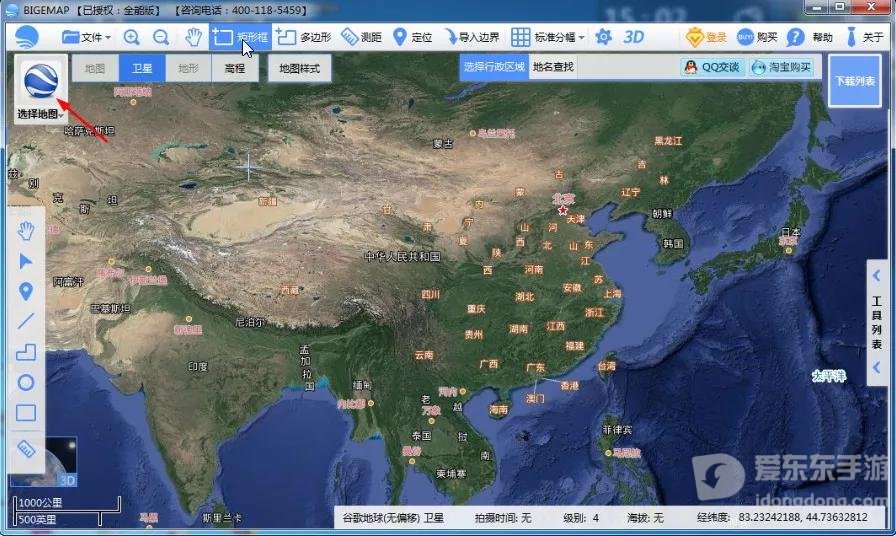Select the hand pan tool in left sidebar
896x536 pixels.
point(26,231)
